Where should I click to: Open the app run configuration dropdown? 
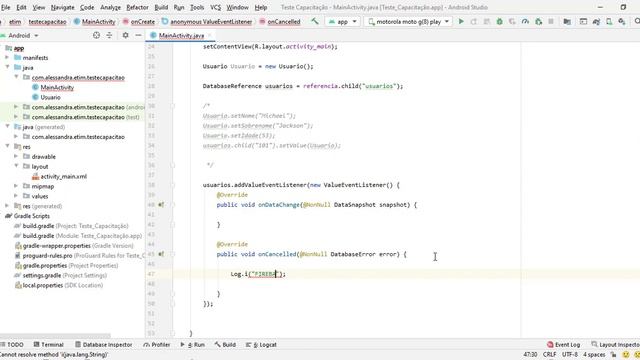343,22
